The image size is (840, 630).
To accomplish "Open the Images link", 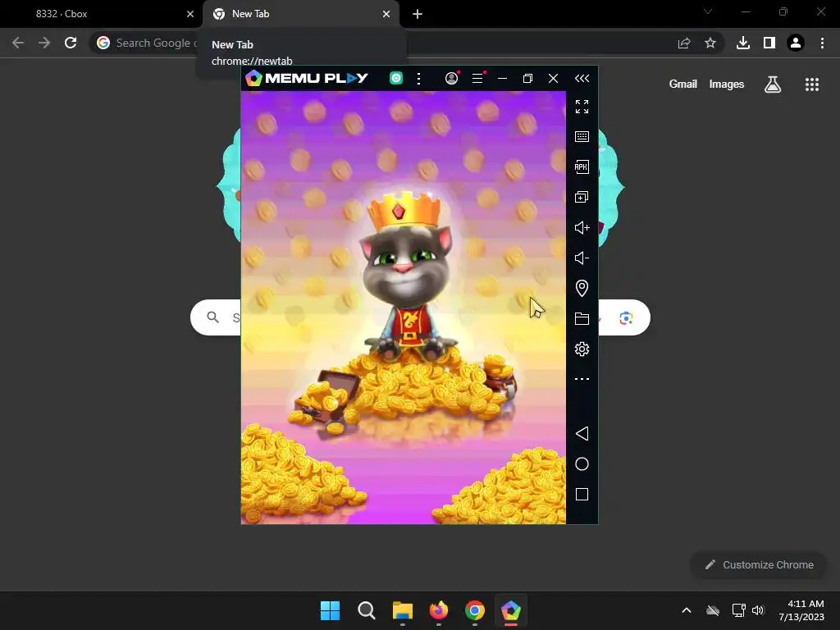I will pos(727,84).
